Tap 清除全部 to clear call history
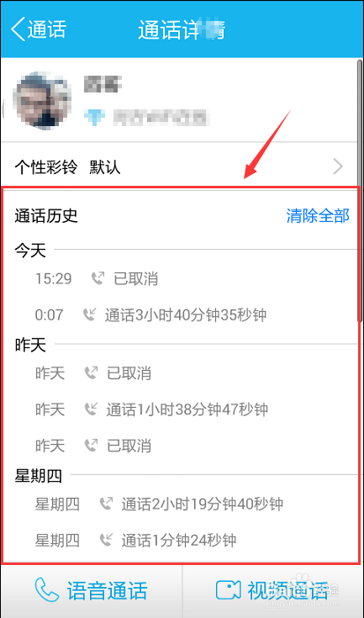Image resolution: width=364 pixels, height=618 pixels. pos(318,215)
